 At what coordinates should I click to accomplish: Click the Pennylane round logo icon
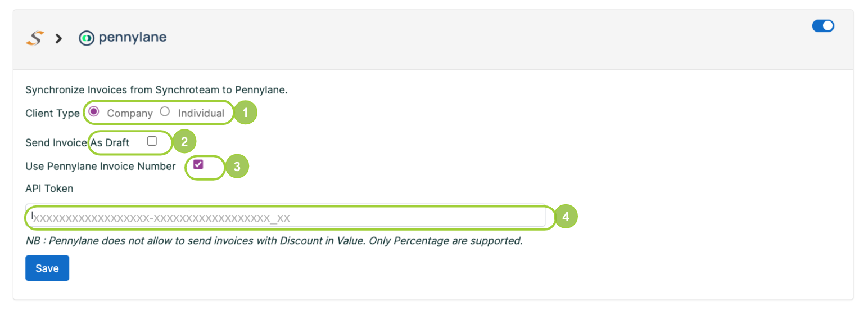click(x=86, y=38)
